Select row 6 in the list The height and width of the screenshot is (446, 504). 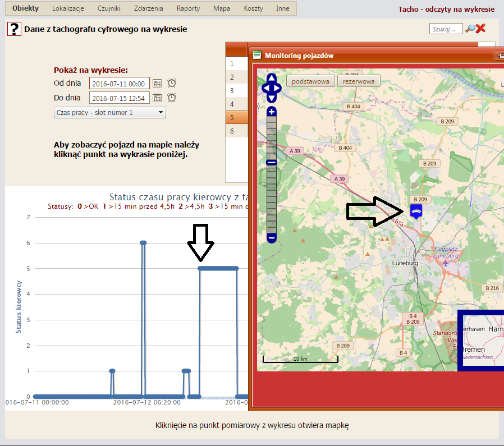coord(237,131)
